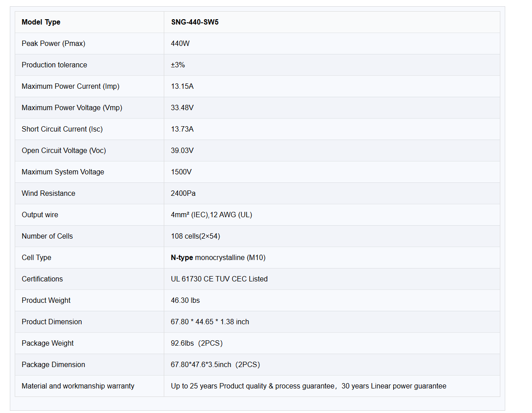Select the Model Type header label
The height and width of the screenshot is (413, 532).
(41, 22)
